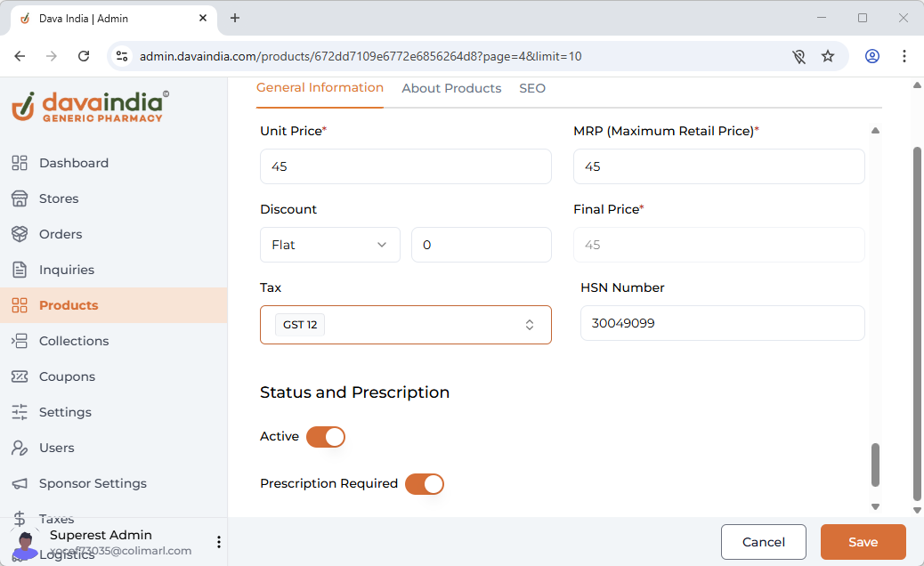Click the Dashboard grid icon in sidebar
Viewport: 924px width, 566px height.
coord(20,163)
